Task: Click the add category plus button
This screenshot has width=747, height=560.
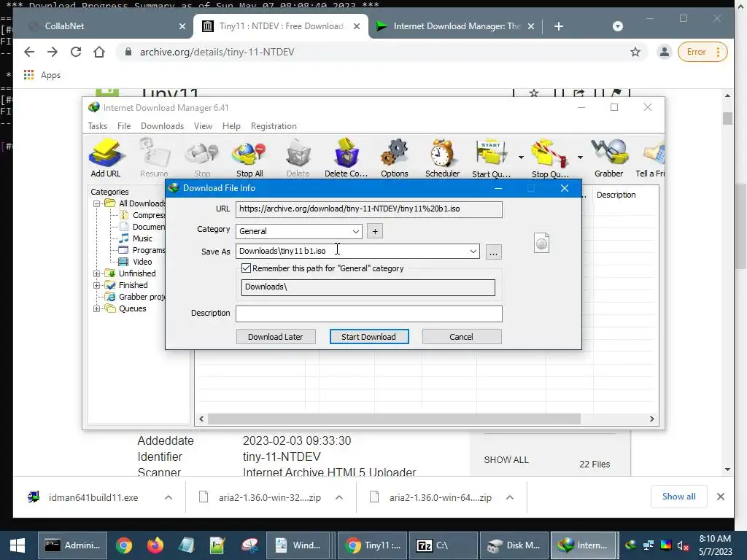Action: pyautogui.click(x=375, y=231)
